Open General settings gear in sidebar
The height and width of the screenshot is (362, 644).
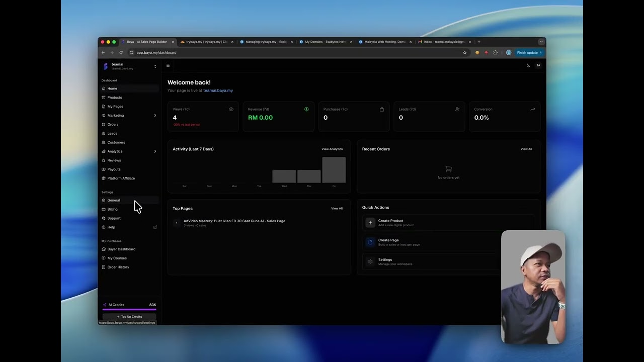[x=129, y=200]
